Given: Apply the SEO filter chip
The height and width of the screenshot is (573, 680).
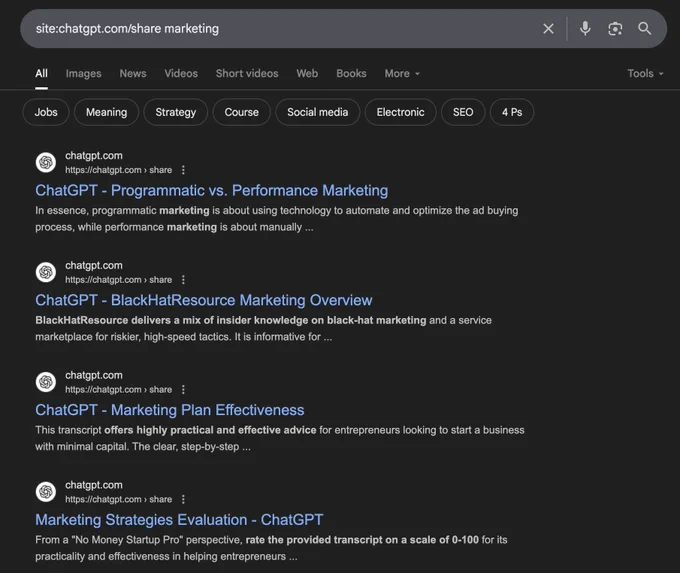Looking at the screenshot, I should 463,112.
